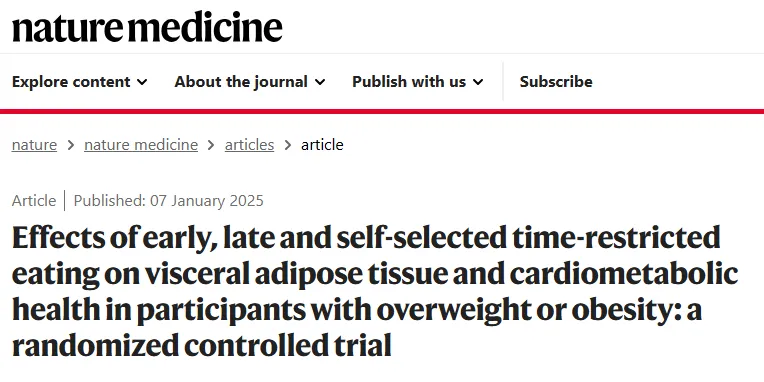The image size is (764, 382).
Task: Expand the chevron next to Publish with us
Action: [x=478, y=82]
